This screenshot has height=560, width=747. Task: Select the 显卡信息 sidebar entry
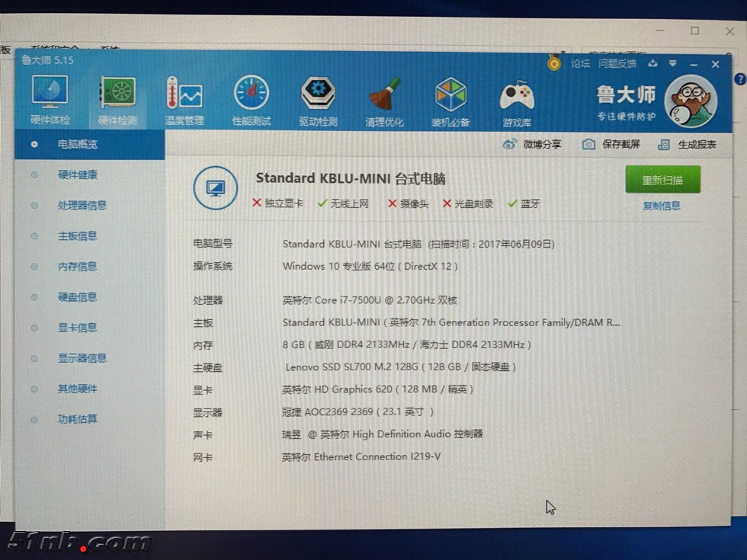(78, 328)
